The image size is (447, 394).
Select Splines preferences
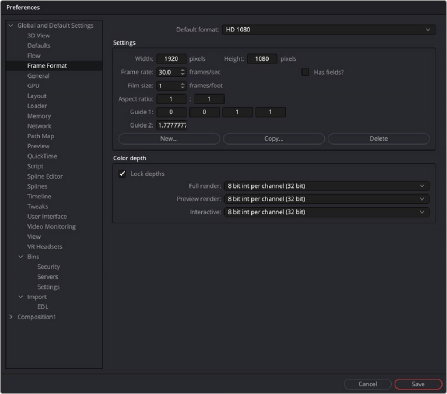pyautogui.click(x=37, y=186)
